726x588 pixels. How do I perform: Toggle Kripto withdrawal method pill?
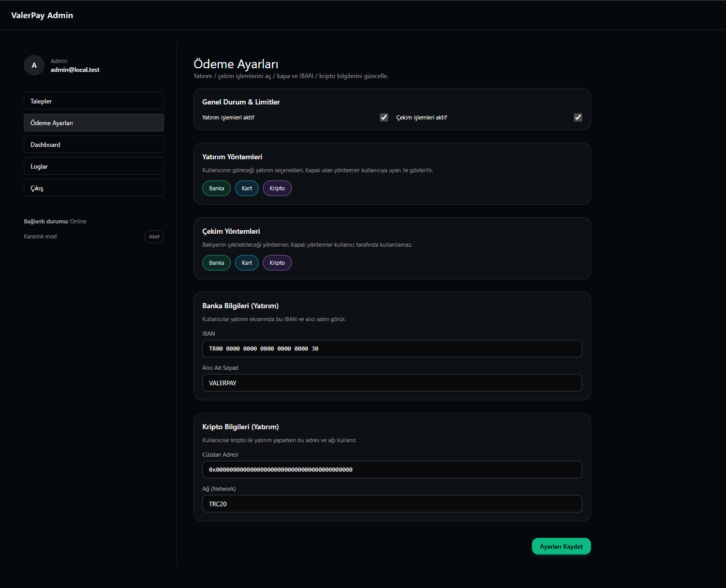277,263
